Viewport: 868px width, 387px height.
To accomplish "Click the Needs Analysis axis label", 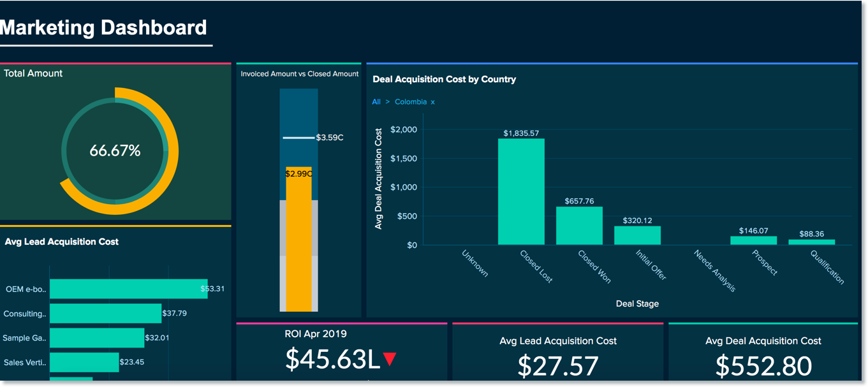I will tap(715, 270).
